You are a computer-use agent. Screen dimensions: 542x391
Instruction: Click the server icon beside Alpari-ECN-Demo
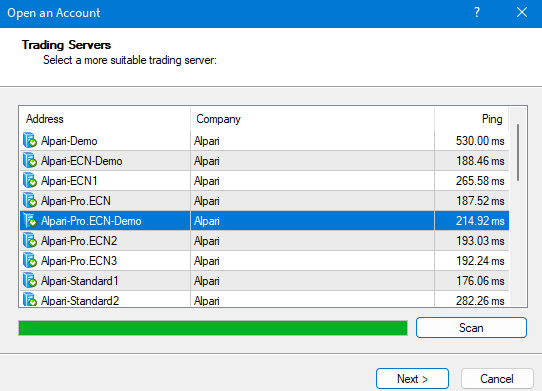pyautogui.click(x=30, y=160)
